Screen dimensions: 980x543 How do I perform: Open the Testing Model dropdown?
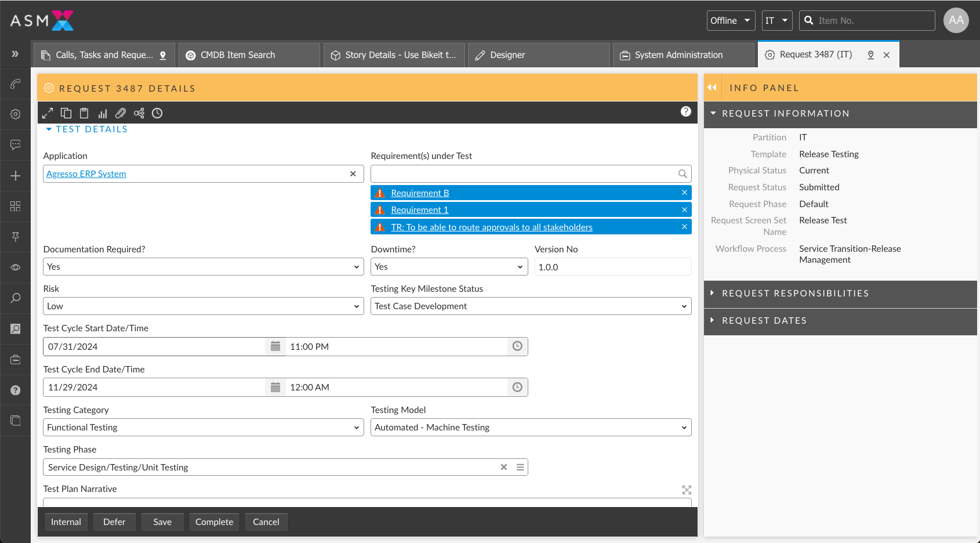[531, 428]
